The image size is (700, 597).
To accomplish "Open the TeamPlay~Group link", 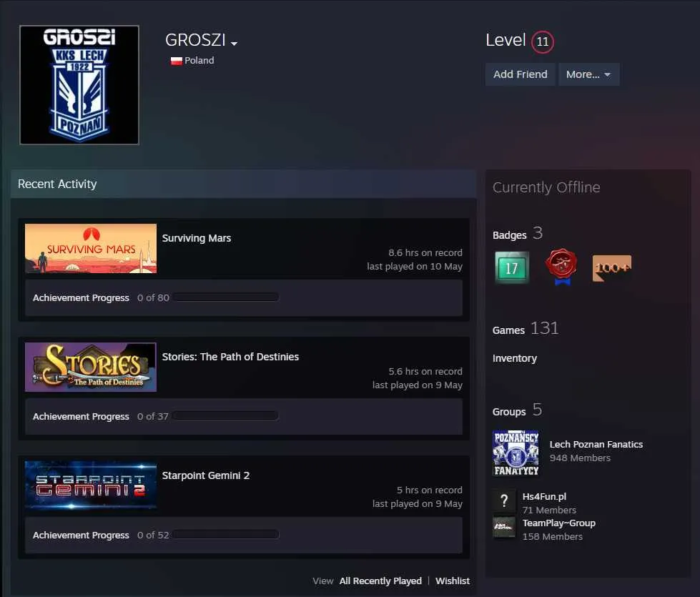I will click(559, 523).
